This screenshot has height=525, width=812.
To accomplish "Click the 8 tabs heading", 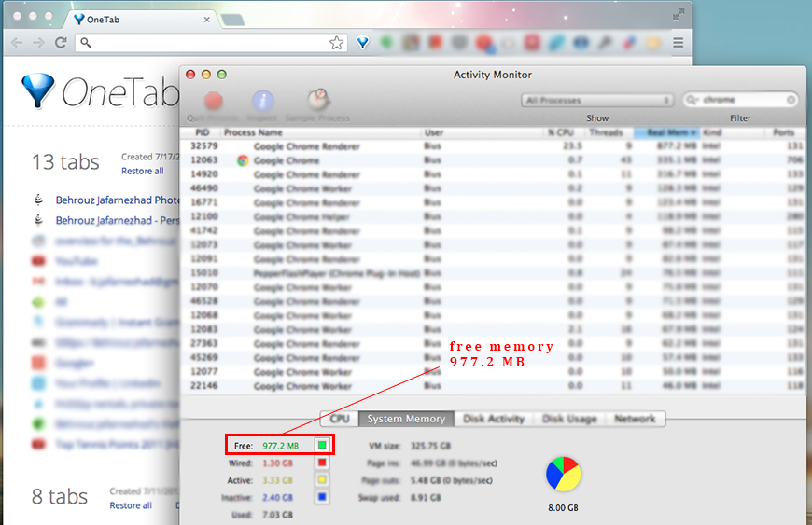I will pyautogui.click(x=60, y=496).
